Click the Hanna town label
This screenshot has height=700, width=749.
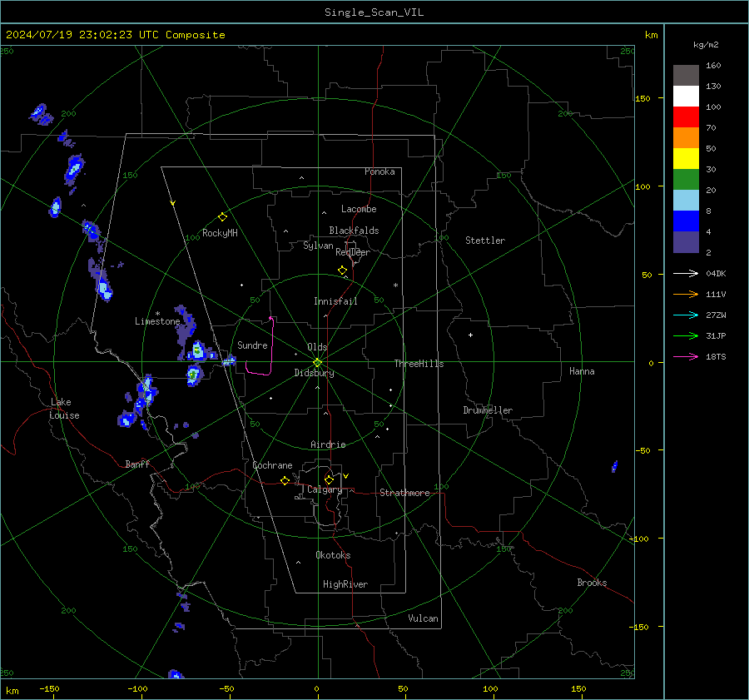pyautogui.click(x=582, y=371)
